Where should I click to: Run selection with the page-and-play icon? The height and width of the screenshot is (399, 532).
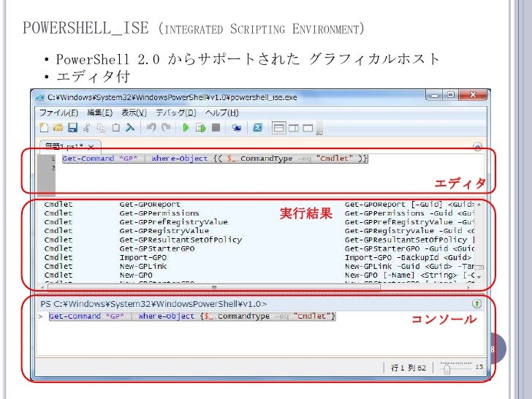(x=201, y=128)
